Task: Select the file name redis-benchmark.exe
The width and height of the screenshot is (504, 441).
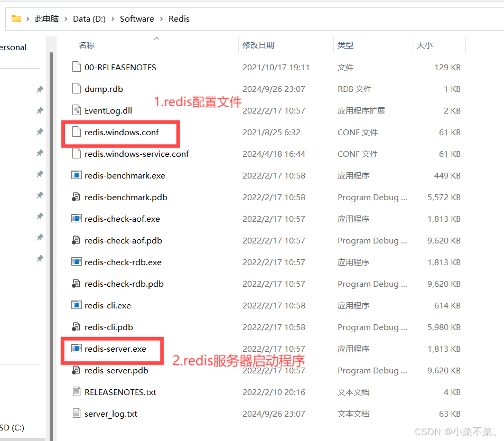Action: point(125,175)
